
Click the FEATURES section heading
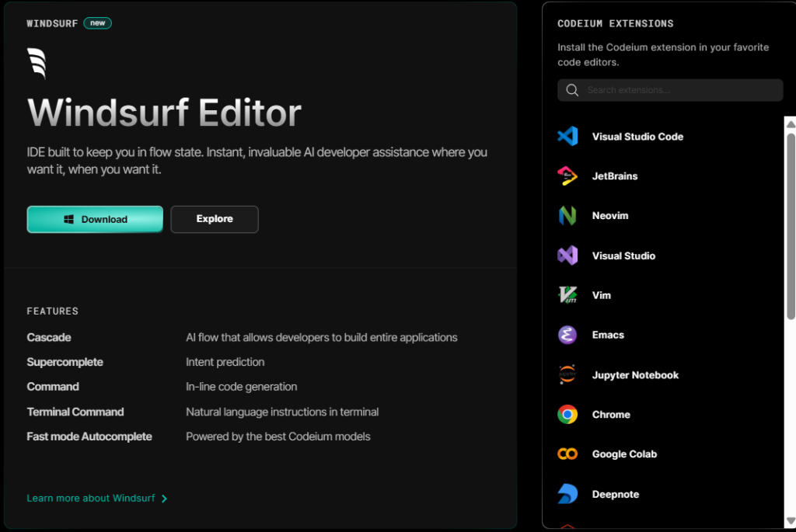[53, 311]
